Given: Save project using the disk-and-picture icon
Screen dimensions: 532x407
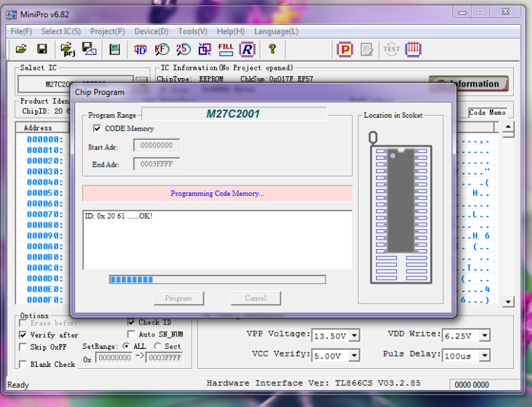Looking at the screenshot, I should click(x=89, y=49).
